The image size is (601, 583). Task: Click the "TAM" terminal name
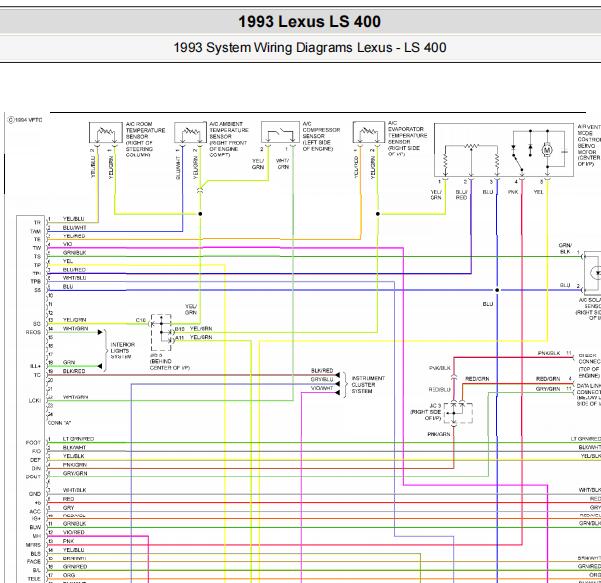(x=35, y=232)
